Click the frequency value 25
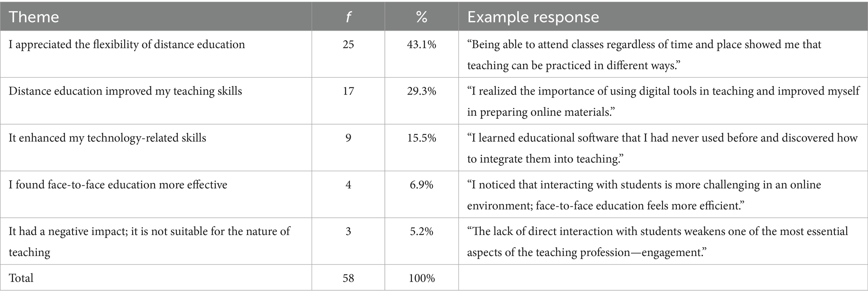868x298 pixels. pos(348,44)
